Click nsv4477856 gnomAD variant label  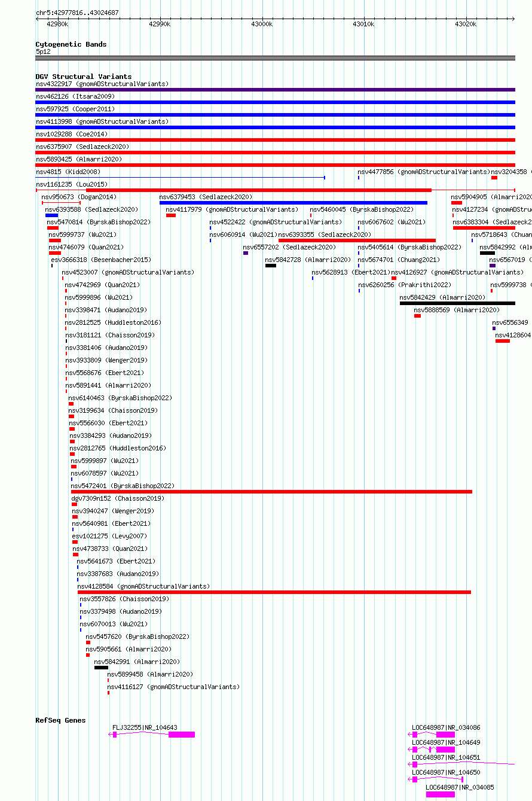click(x=424, y=172)
